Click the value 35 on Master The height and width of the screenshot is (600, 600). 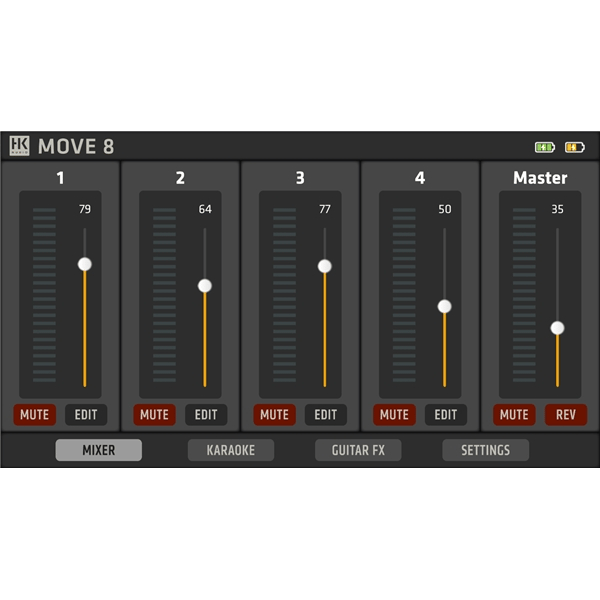click(x=558, y=209)
